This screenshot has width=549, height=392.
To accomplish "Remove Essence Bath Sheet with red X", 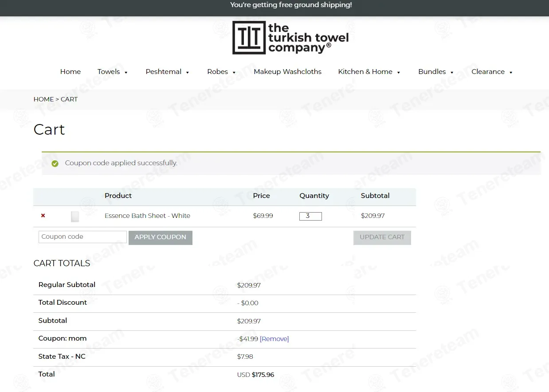I will (43, 216).
